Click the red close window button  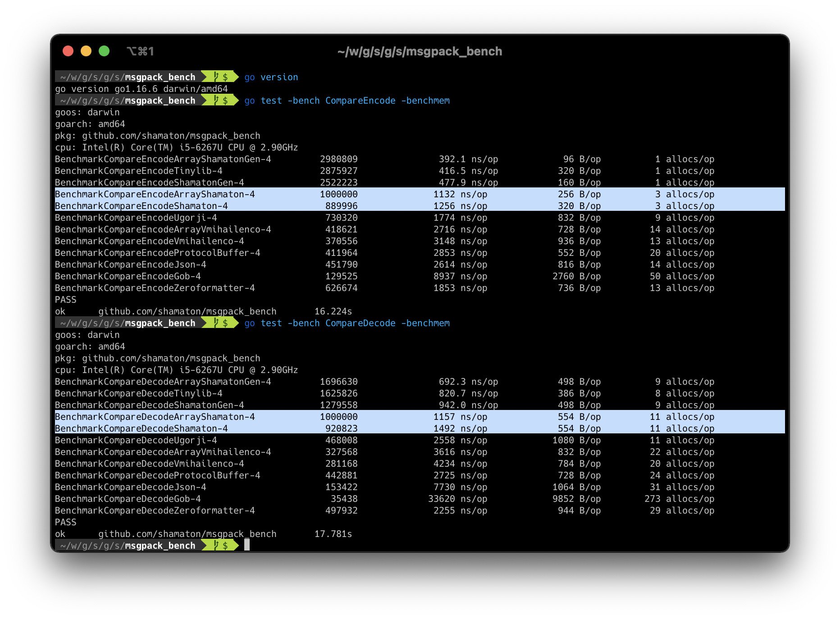point(68,51)
